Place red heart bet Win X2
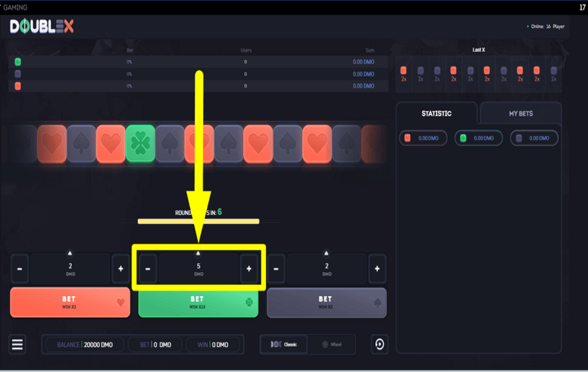 70,302
